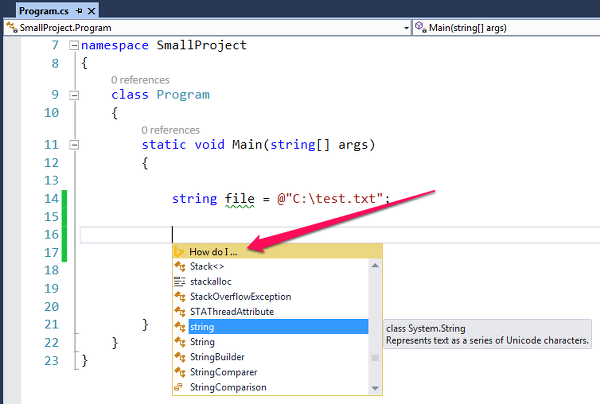Click the class icon next to Stack<>
Viewport: 600px width, 404px height.
pos(180,266)
